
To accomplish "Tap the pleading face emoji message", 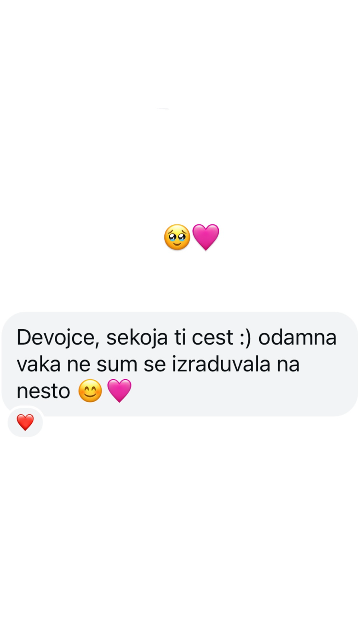I will click(x=177, y=237).
